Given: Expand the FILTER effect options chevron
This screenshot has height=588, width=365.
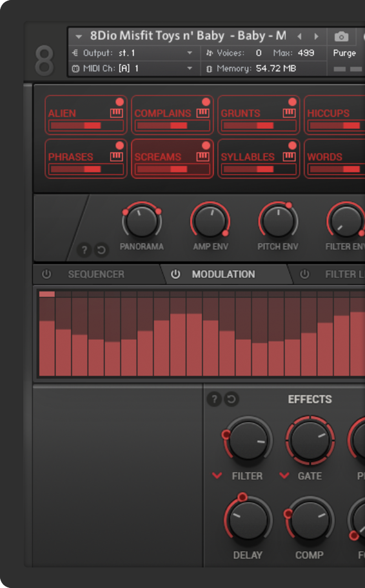Looking at the screenshot, I should click(217, 475).
